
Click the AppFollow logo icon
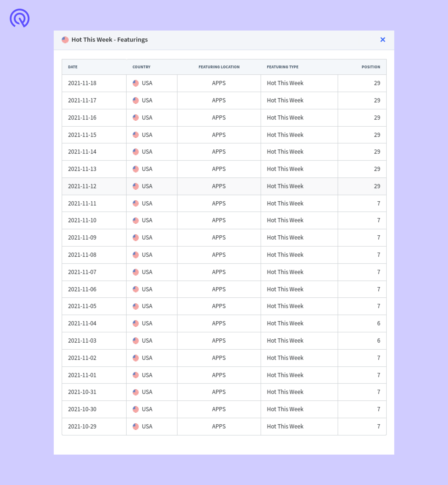(20, 18)
